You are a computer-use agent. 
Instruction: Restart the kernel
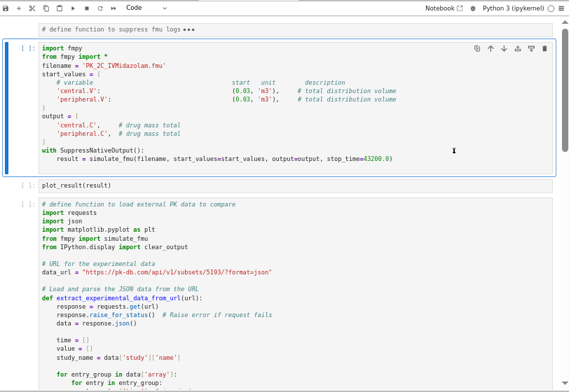click(100, 8)
